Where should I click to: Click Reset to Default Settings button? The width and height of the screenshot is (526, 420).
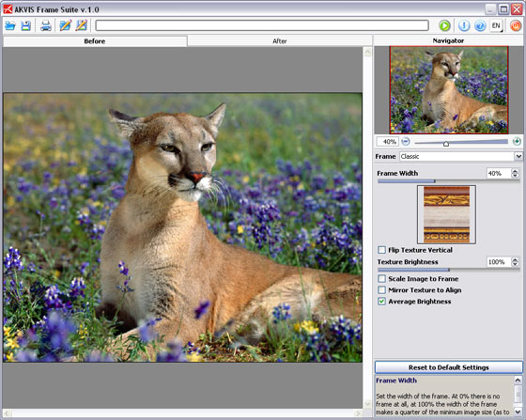(449, 367)
